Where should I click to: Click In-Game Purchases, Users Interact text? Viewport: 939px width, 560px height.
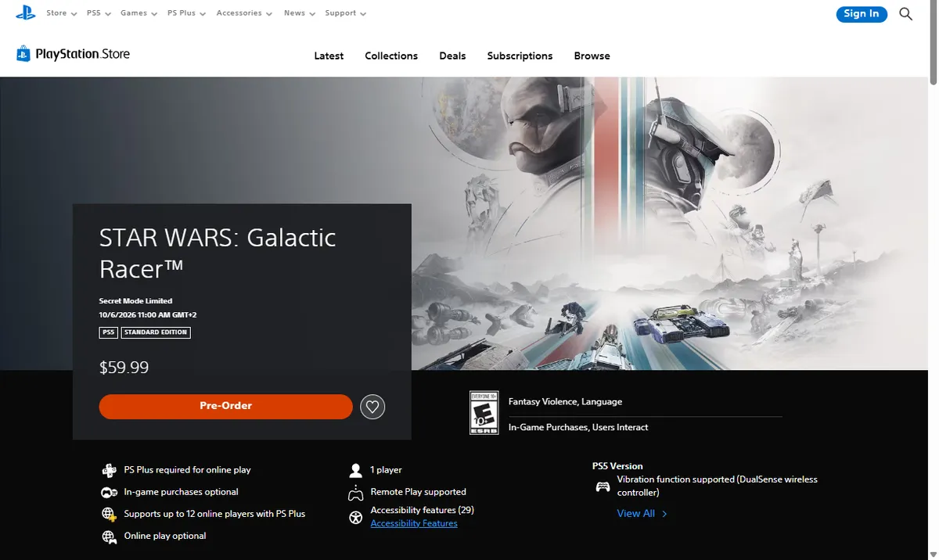[578, 427]
